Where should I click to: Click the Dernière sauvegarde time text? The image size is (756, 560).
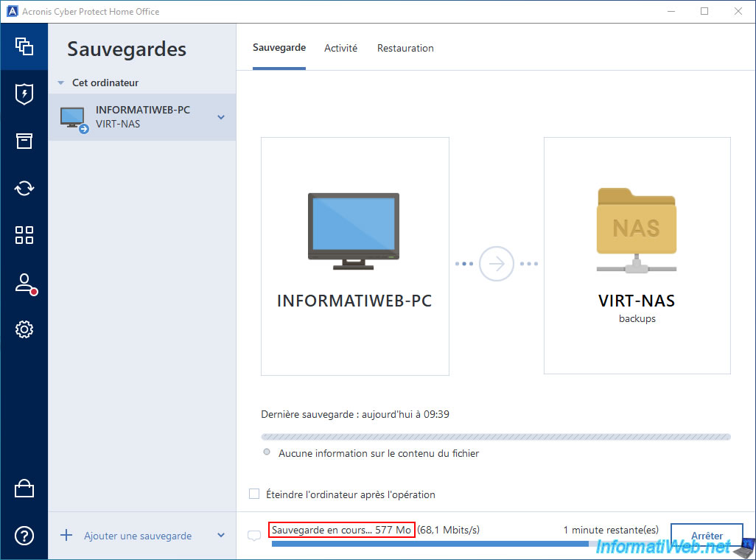pos(355,414)
